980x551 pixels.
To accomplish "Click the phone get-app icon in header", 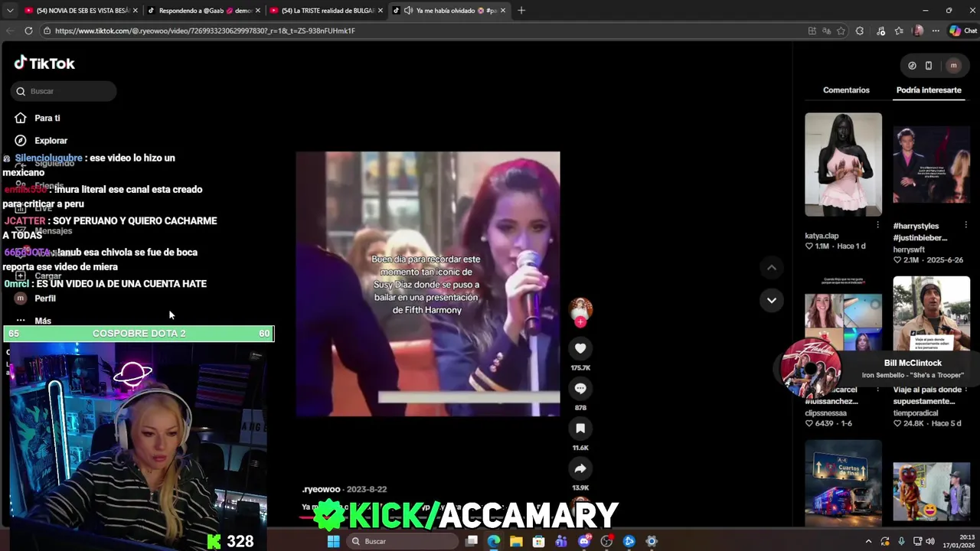I will pos(929,66).
